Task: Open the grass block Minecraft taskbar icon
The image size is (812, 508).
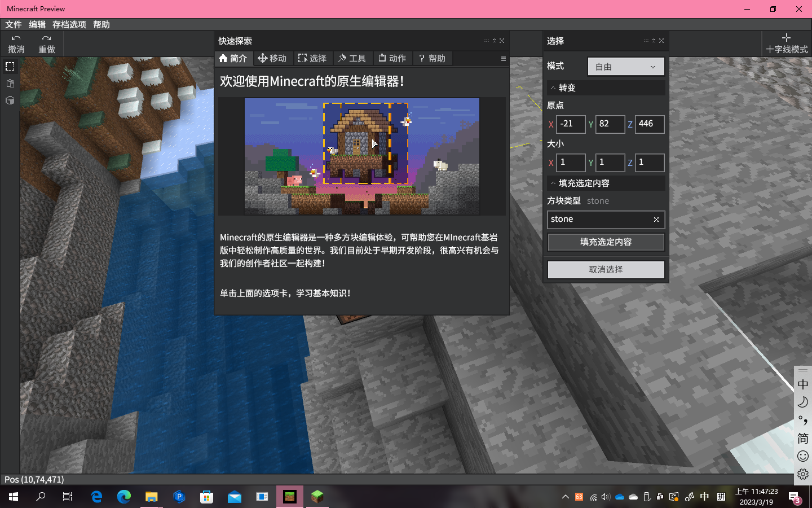Action: (317, 497)
